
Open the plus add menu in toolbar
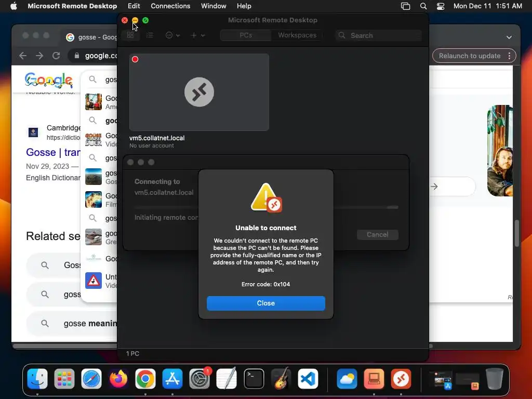click(x=197, y=35)
